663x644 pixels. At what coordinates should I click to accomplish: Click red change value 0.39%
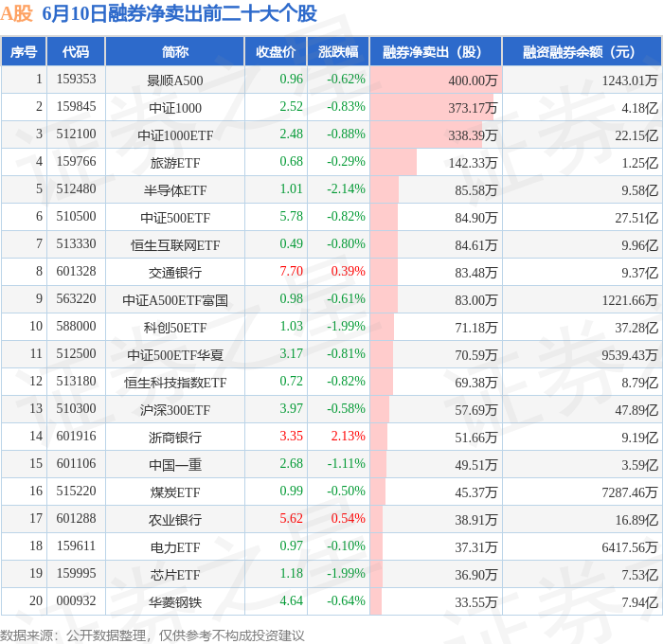point(348,271)
